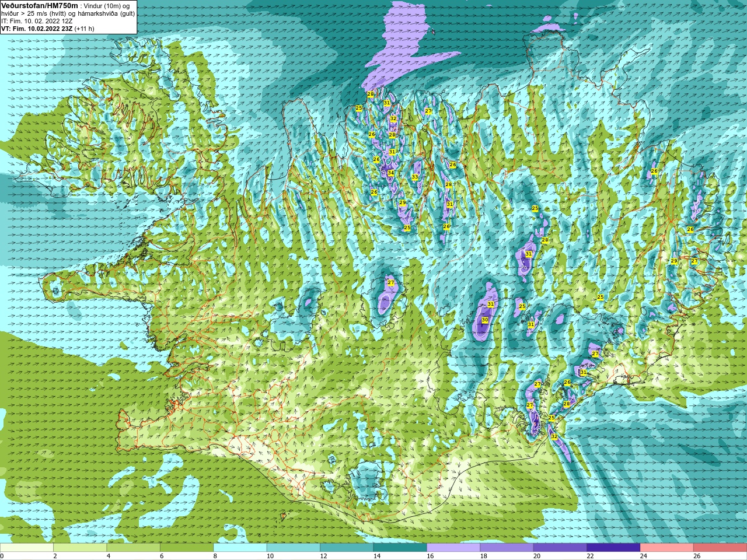Select the above-26 m/s salmon legend swatch
Screen dimensions: 747x560
coord(720,548)
